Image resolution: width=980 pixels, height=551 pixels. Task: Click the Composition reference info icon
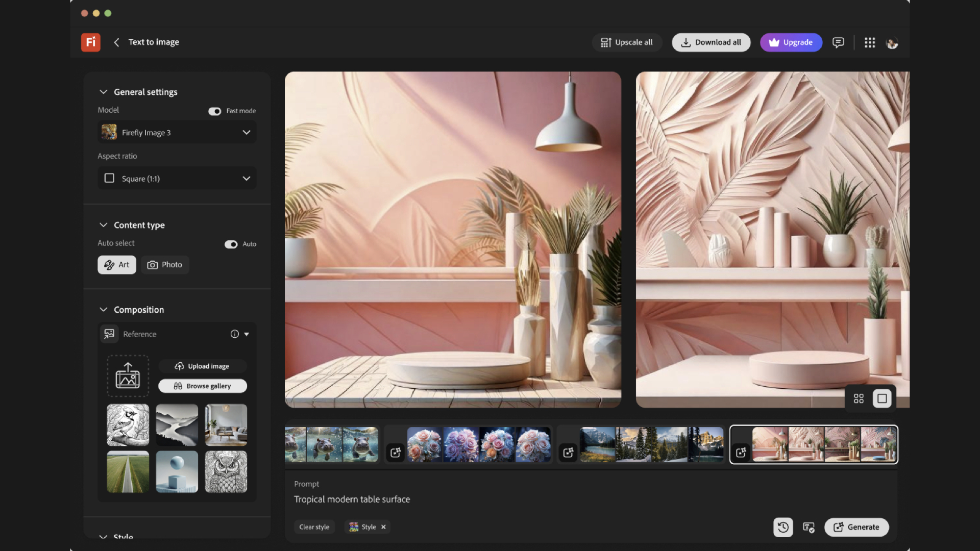click(x=234, y=334)
